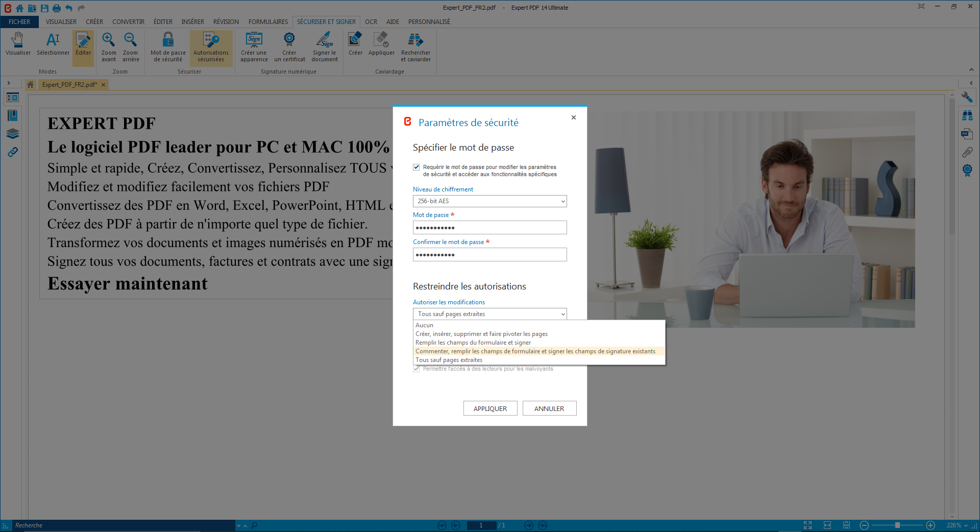Toggle accès lecteurs pour malvoyants checkbox
This screenshot has height=532, width=980.
[x=416, y=369]
